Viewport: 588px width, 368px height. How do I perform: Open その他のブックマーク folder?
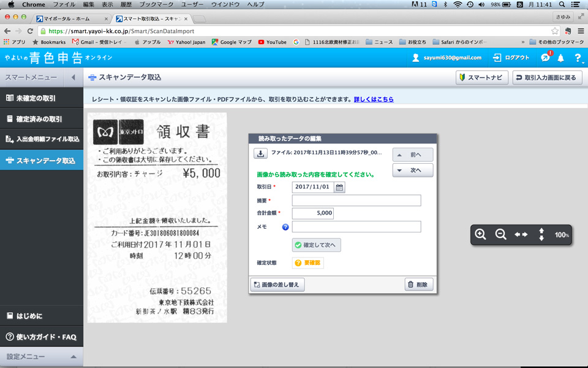557,42
